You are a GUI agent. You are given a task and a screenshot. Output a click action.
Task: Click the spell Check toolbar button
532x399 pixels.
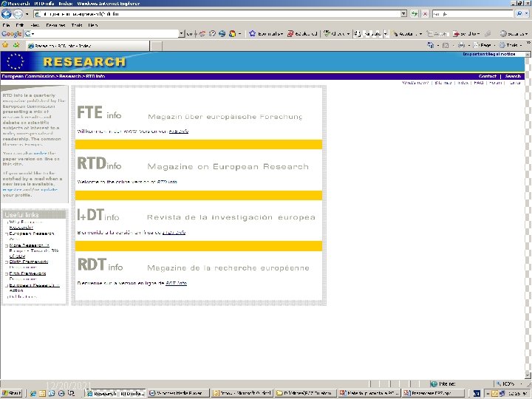pyautogui.click(x=336, y=33)
